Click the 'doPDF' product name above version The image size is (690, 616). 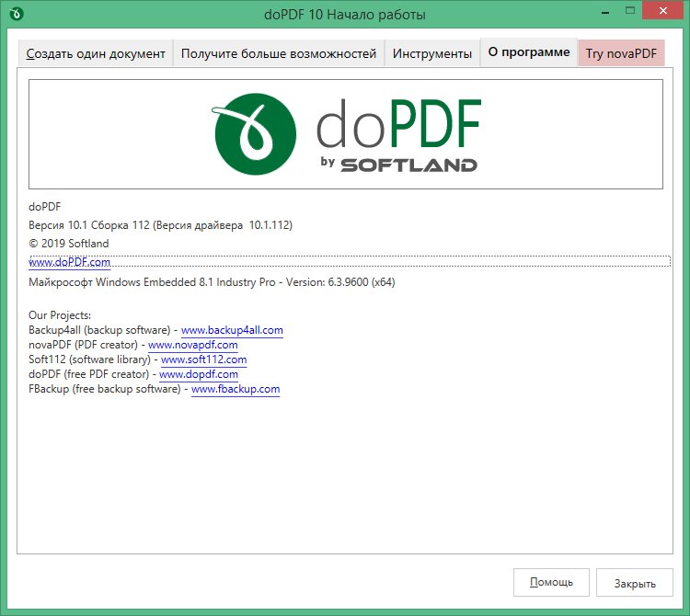tap(44, 207)
